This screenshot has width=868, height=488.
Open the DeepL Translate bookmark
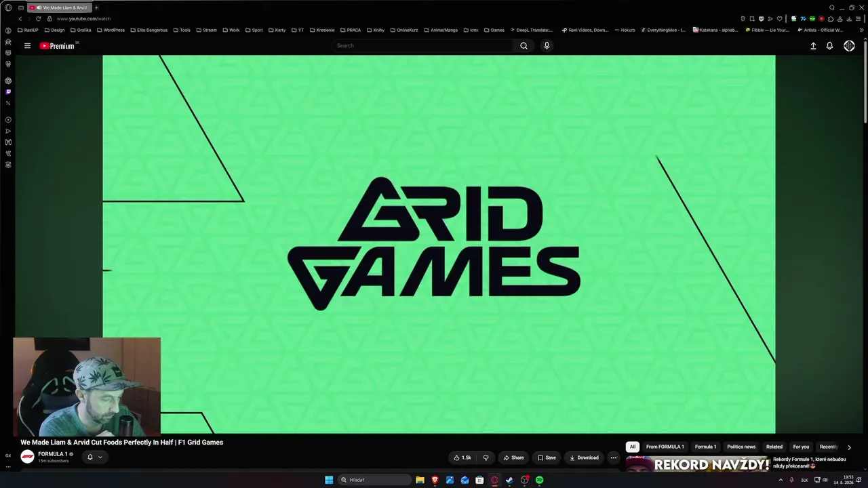tap(531, 30)
